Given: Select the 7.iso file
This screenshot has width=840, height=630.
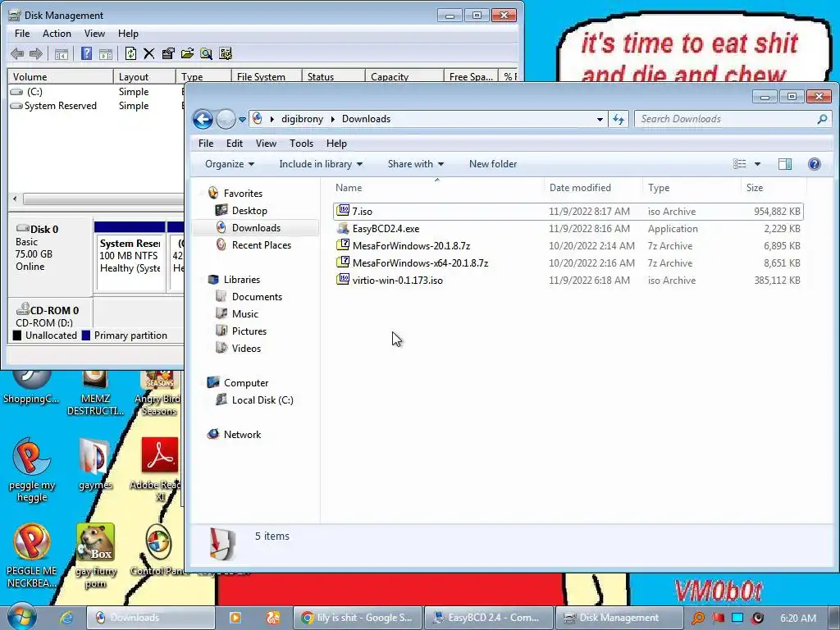Looking at the screenshot, I should coord(568,211).
